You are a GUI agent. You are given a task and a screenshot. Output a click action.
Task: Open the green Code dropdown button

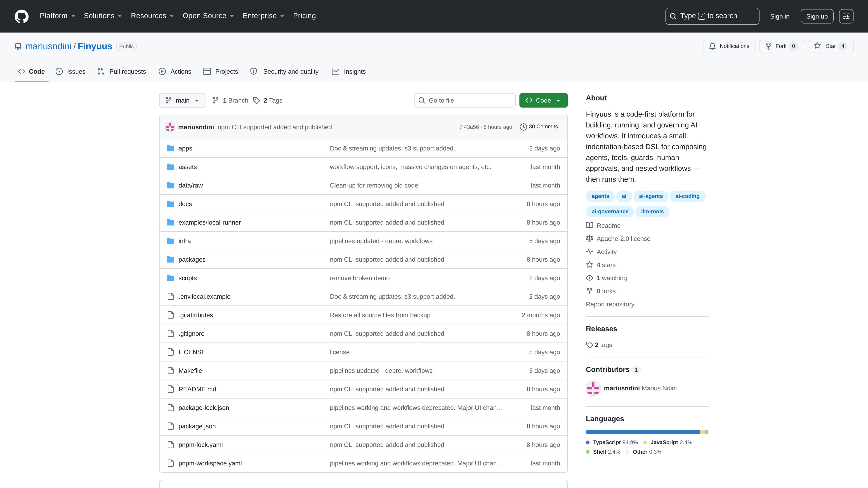click(x=543, y=100)
